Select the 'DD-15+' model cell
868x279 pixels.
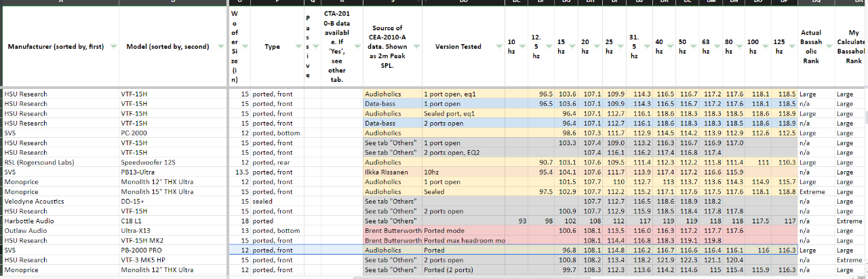coord(173,202)
